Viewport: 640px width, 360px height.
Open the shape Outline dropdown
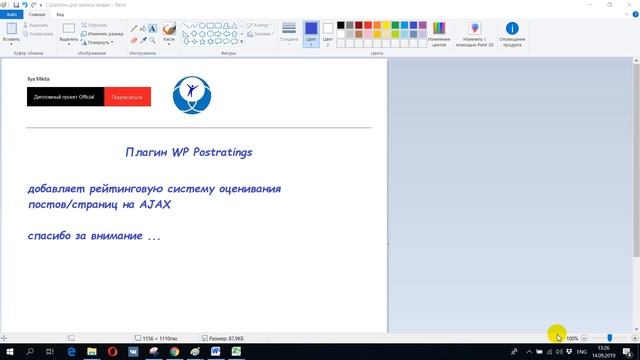click(x=260, y=25)
